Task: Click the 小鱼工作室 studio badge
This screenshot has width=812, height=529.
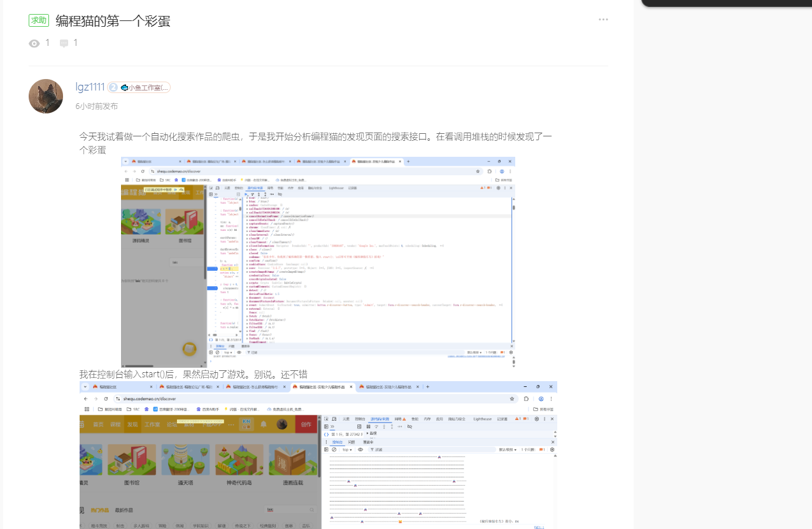Action: pos(145,87)
